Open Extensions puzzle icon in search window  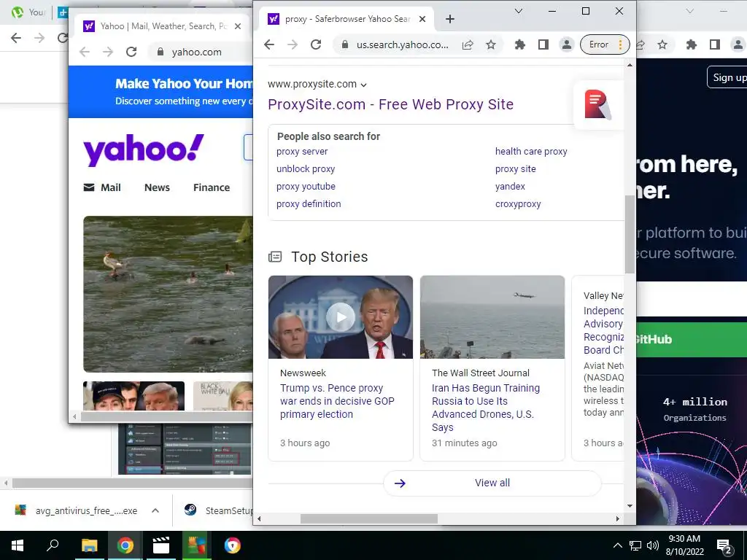tap(519, 44)
